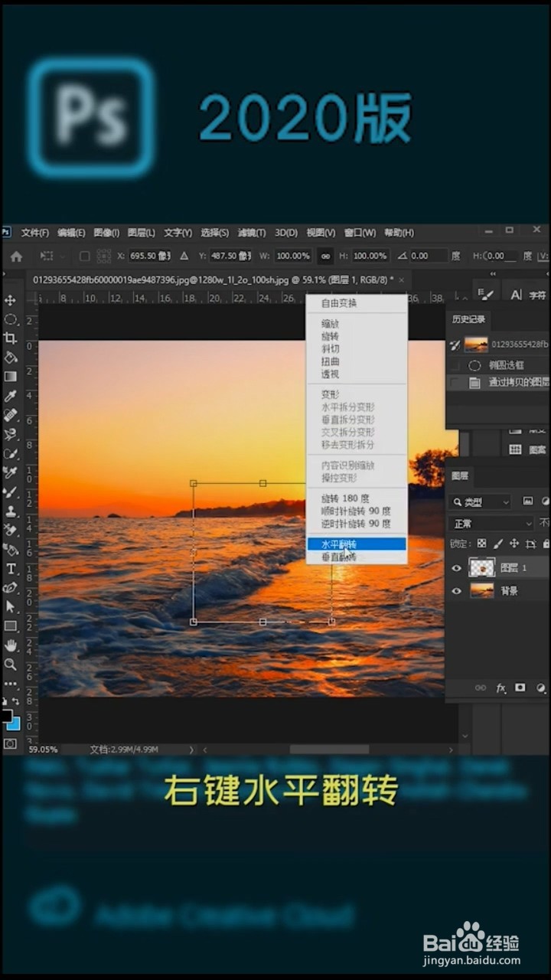Select the Clone Stamp tool

tap(11, 511)
